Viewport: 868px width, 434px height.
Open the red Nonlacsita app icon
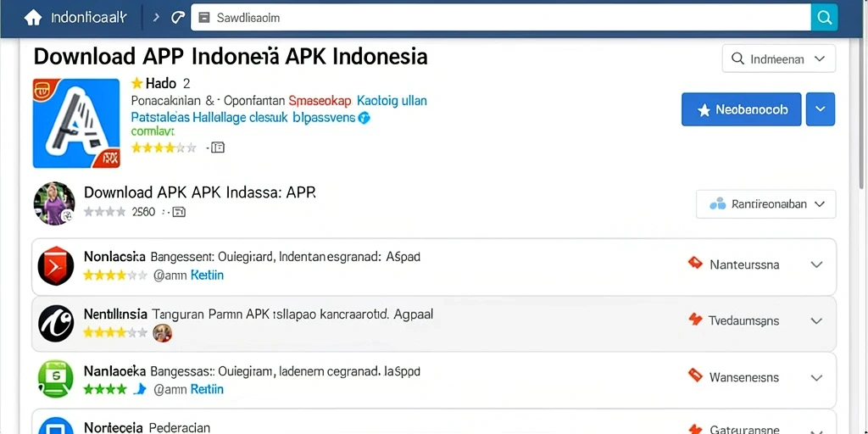coord(56,265)
